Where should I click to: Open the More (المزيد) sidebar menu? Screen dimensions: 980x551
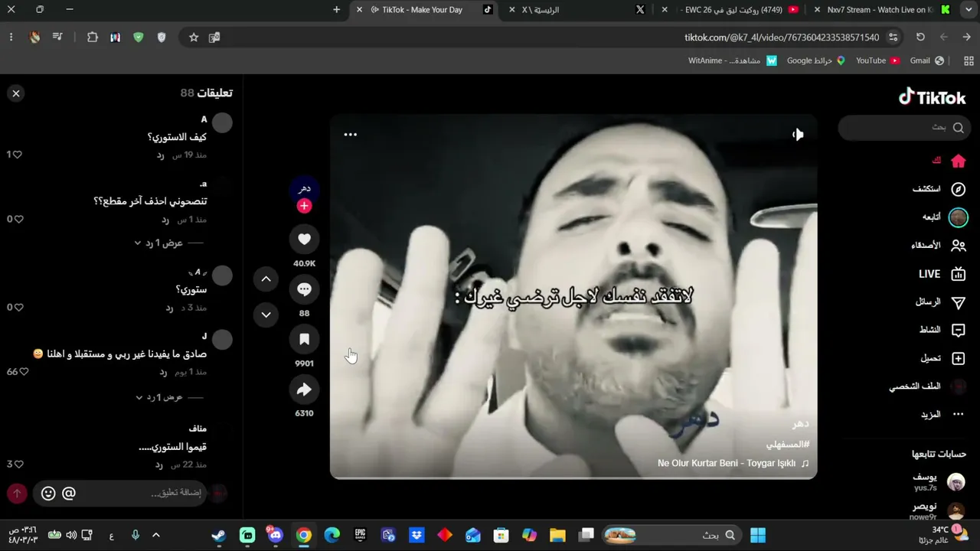(942, 414)
